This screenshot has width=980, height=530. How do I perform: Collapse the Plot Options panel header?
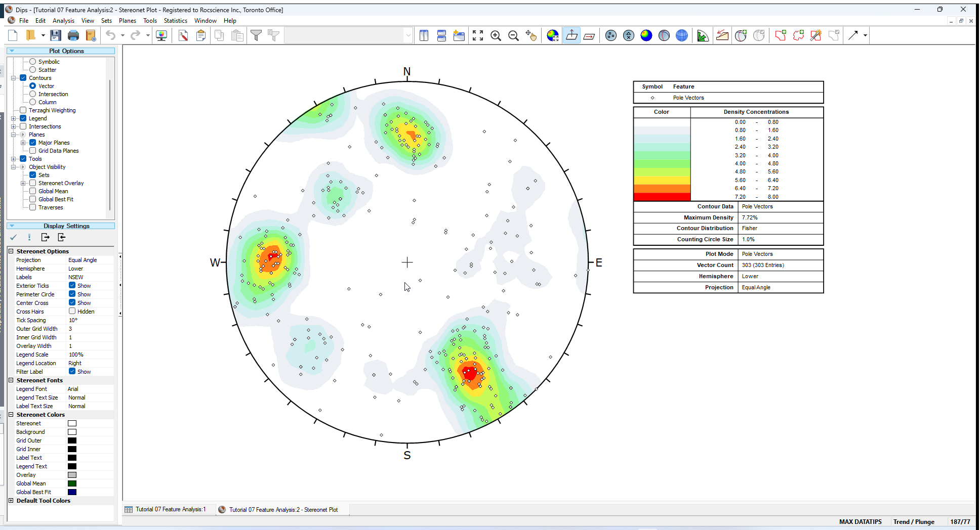point(11,51)
